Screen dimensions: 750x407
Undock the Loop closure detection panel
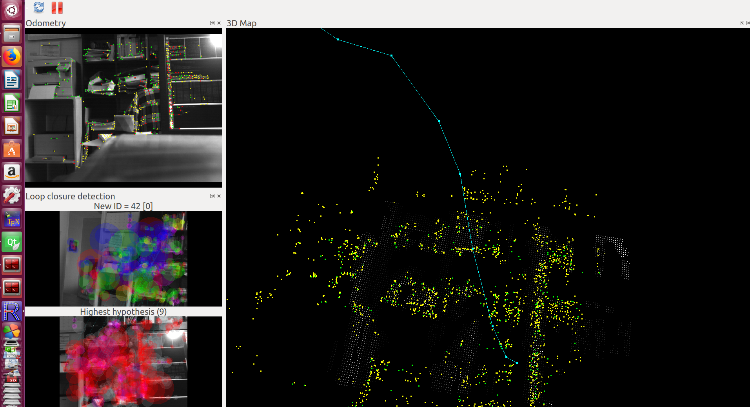tap(212, 196)
